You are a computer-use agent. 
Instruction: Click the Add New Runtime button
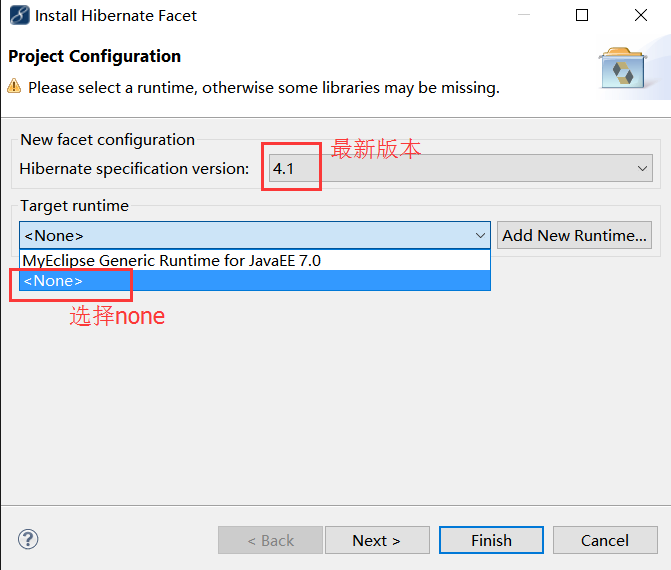tap(575, 236)
